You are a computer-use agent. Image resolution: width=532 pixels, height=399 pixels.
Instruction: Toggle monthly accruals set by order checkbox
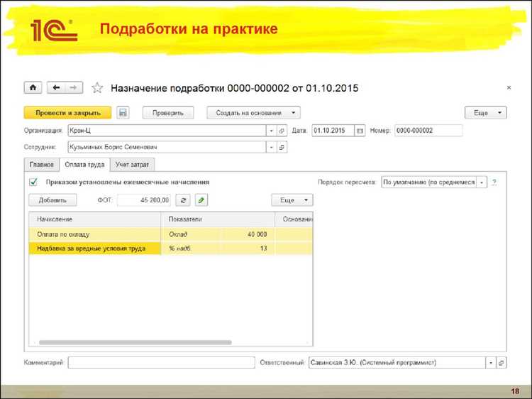coord(33,182)
